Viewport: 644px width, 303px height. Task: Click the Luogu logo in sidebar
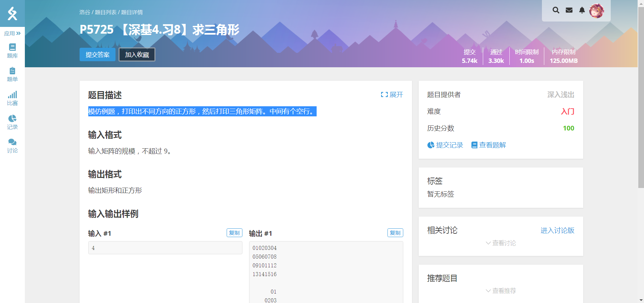[x=12, y=13]
